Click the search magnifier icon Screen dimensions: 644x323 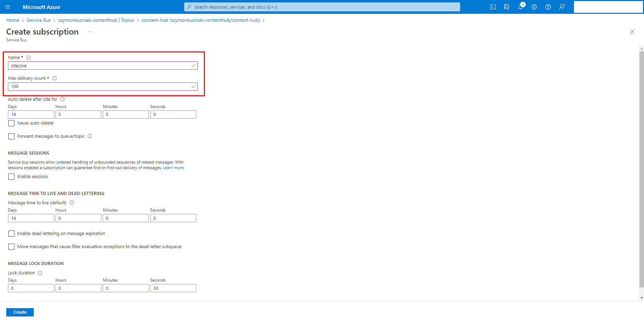tap(189, 7)
